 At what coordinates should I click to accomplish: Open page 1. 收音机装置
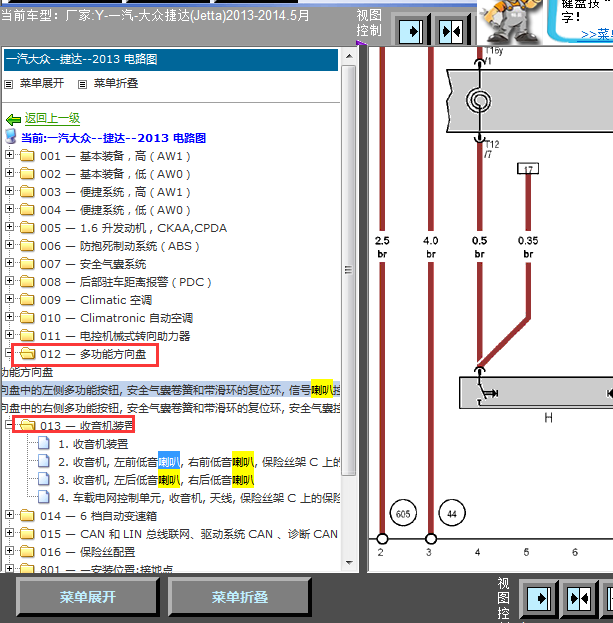93,444
